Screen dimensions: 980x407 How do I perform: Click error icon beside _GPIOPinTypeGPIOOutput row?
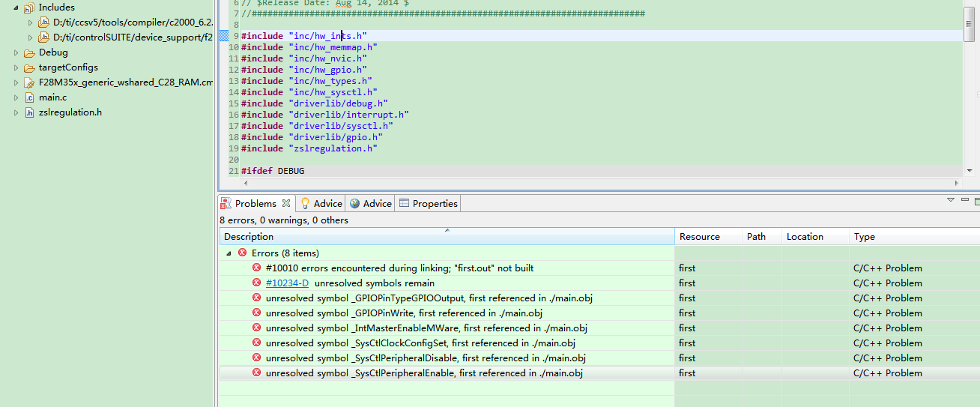[x=256, y=298]
